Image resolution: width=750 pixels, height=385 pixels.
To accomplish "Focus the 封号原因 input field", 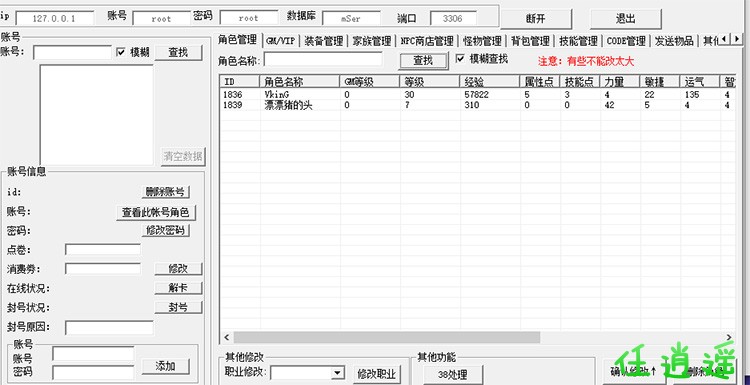I will 109,328.
